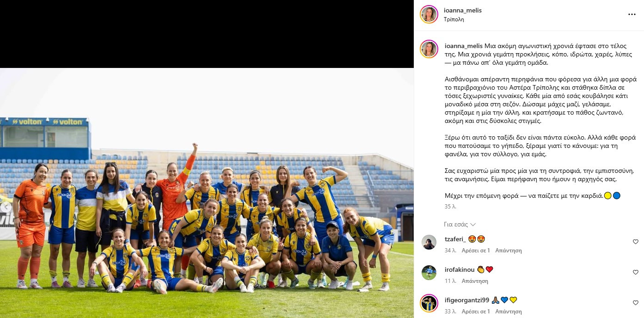Open ifigeorgantzi99 profile picture

[x=429, y=303]
